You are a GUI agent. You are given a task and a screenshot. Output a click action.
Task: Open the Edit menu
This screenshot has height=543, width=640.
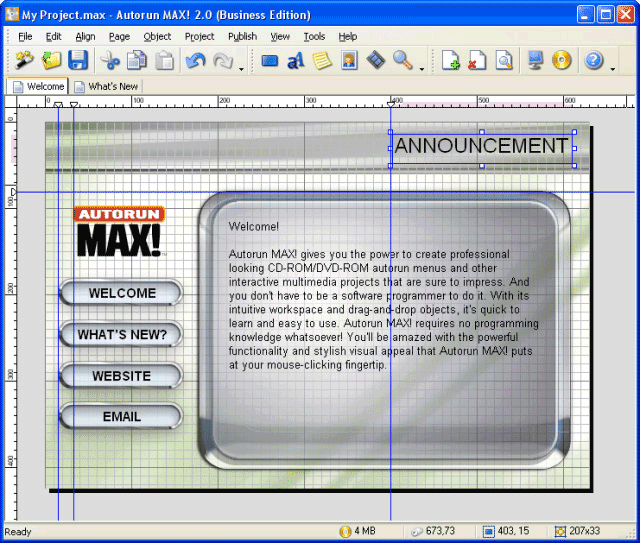click(x=53, y=36)
